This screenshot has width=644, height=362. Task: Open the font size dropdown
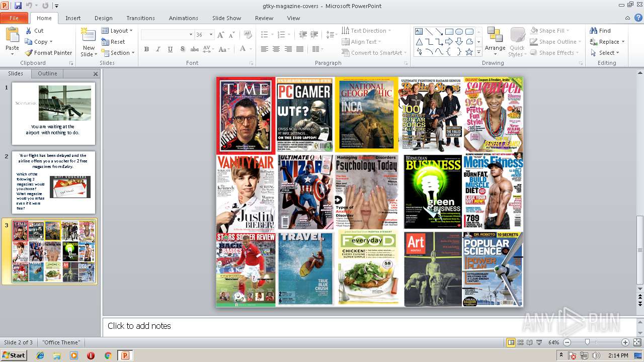(x=211, y=35)
